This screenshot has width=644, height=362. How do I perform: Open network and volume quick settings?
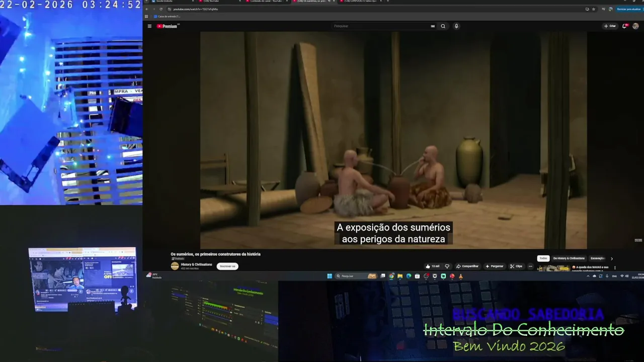click(624, 276)
